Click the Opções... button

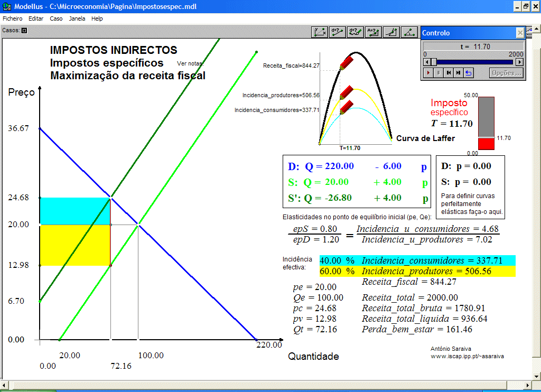coord(506,73)
